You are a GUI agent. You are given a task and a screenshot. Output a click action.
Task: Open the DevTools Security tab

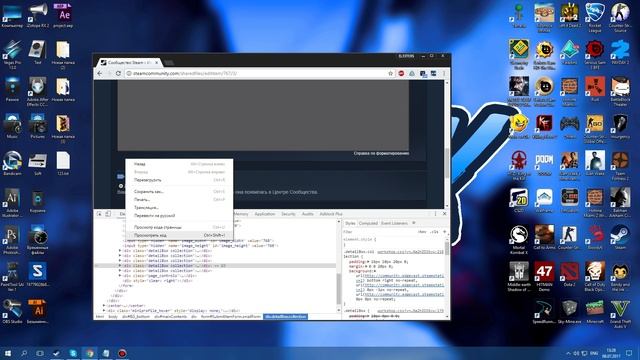(288, 214)
